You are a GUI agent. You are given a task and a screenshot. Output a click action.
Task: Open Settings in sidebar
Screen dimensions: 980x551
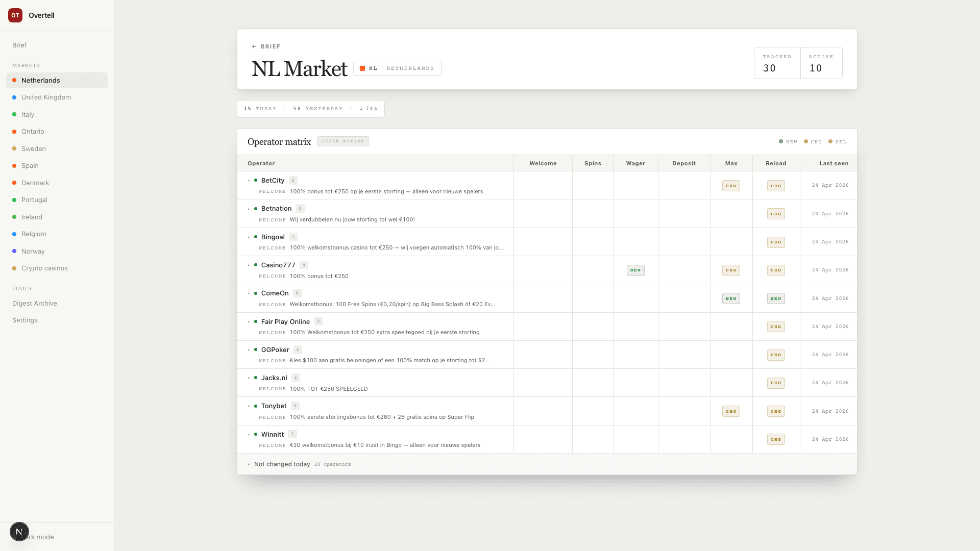25,320
